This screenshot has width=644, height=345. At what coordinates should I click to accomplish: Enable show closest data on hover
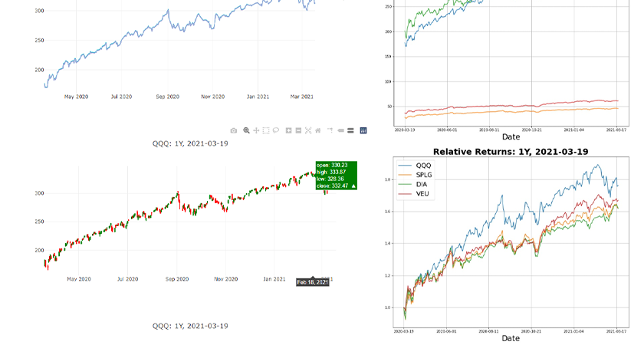340,130
